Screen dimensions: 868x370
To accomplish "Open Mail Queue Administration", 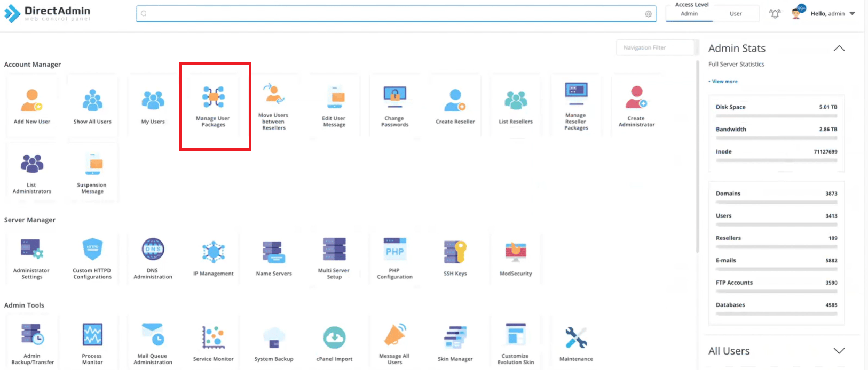I will tap(153, 342).
